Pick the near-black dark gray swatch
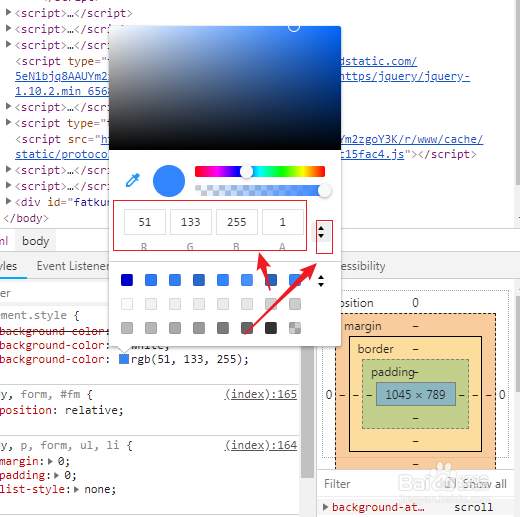520x517 pixels. coord(271,328)
